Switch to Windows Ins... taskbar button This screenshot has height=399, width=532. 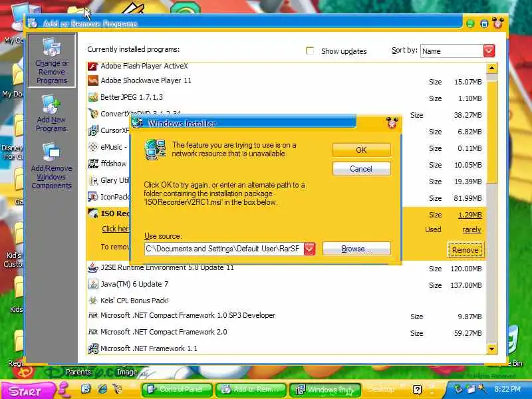coord(325,390)
